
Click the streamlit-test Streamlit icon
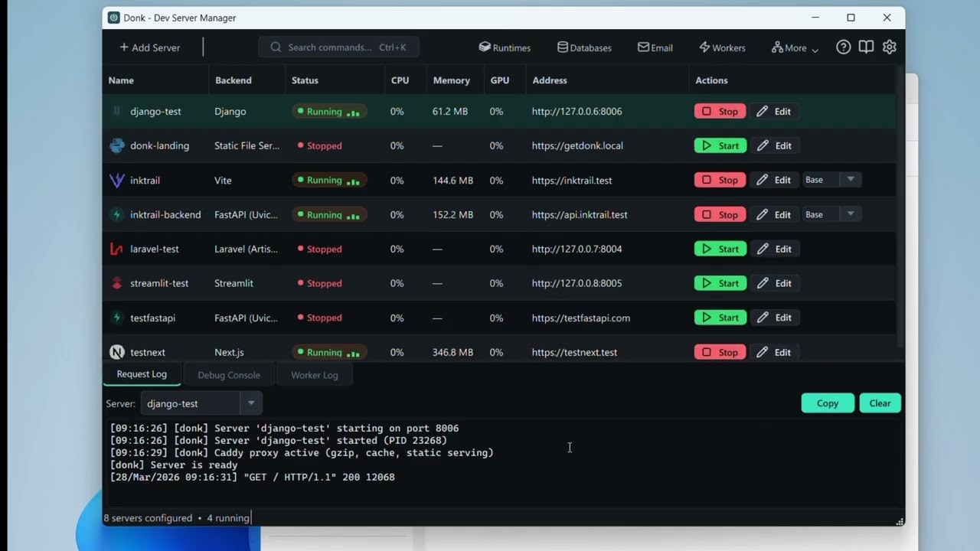(x=117, y=283)
